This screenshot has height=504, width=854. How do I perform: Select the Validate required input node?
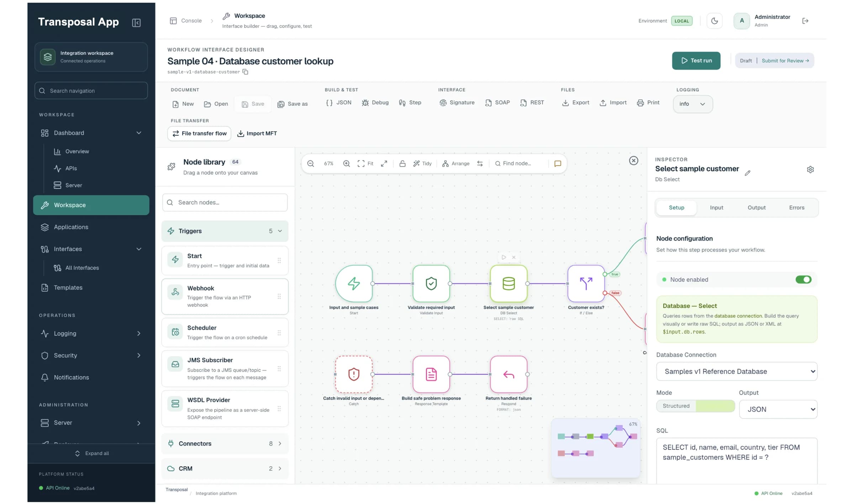click(x=431, y=283)
